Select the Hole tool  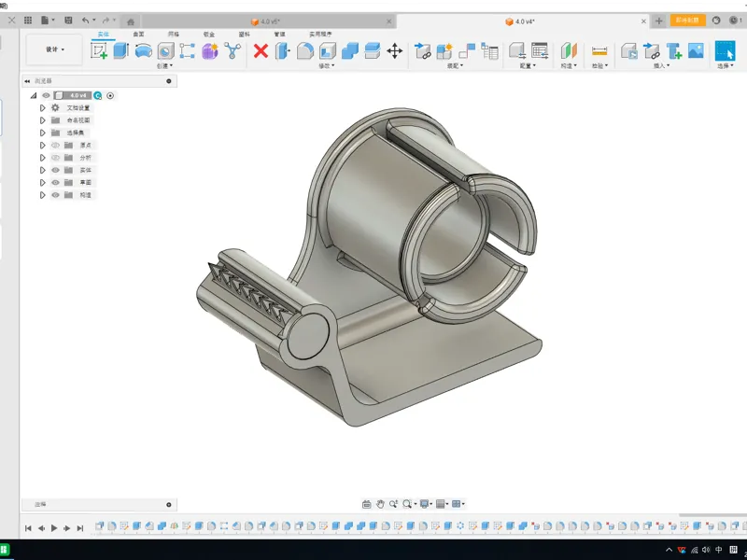point(166,50)
